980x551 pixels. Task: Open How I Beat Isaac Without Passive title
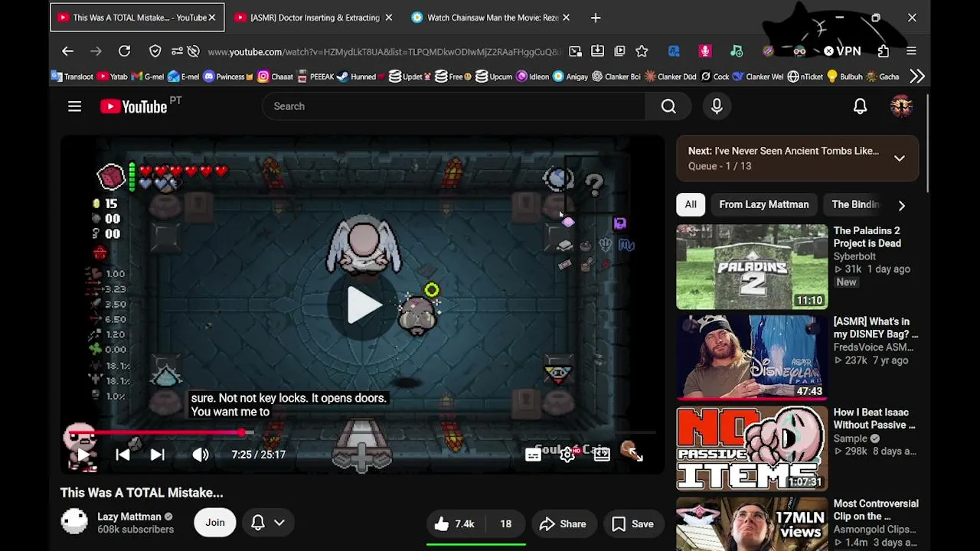(874, 419)
